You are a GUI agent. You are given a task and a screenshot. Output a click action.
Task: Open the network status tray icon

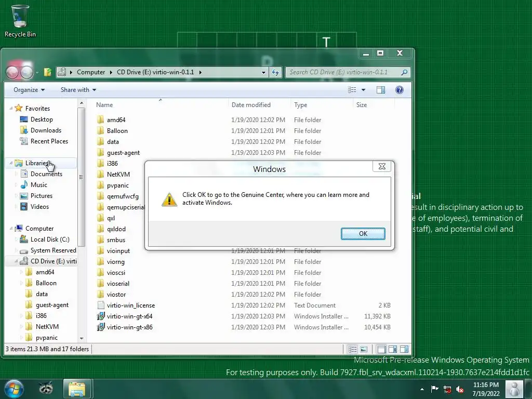click(447, 389)
